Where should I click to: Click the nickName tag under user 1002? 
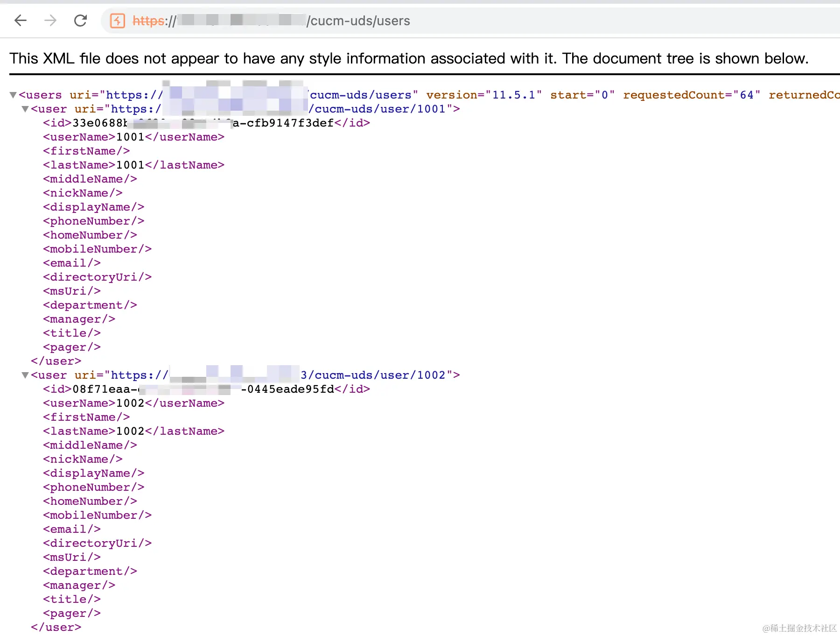tap(83, 459)
